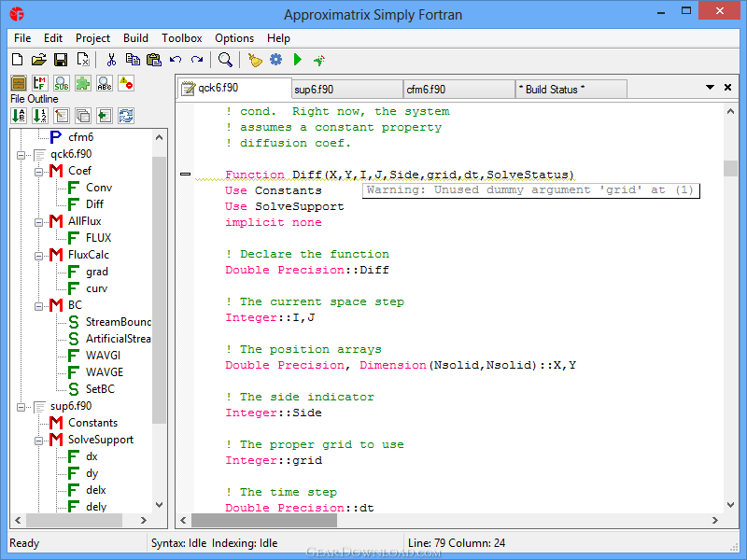Click the stacked-windows outline icon
The image size is (747, 560).
tap(83, 116)
